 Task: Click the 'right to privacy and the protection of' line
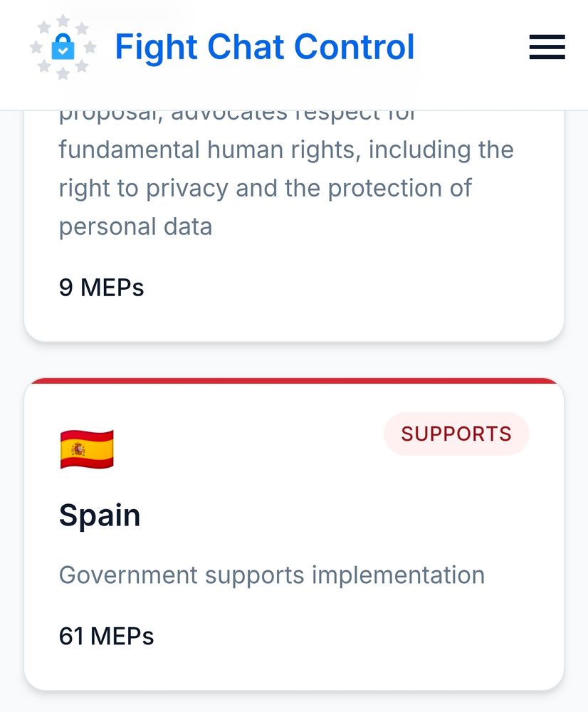tap(265, 189)
